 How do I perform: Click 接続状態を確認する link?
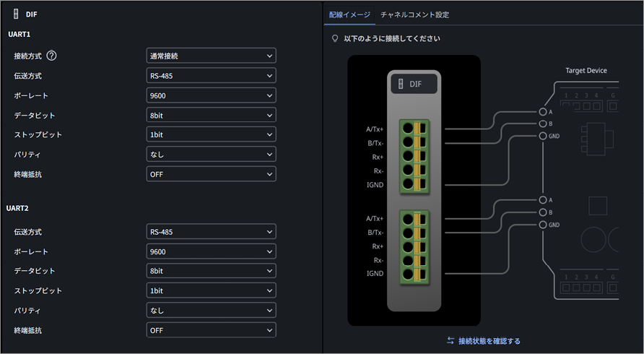click(489, 341)
